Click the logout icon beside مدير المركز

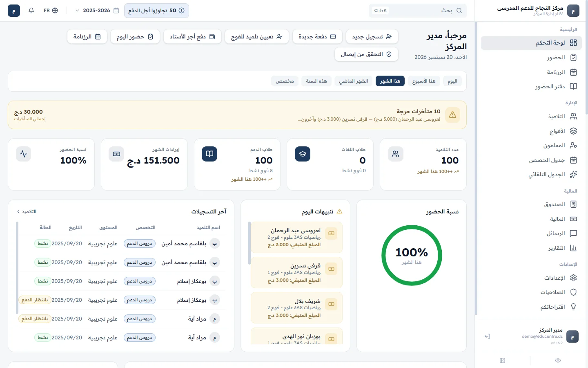click(487, 337)
